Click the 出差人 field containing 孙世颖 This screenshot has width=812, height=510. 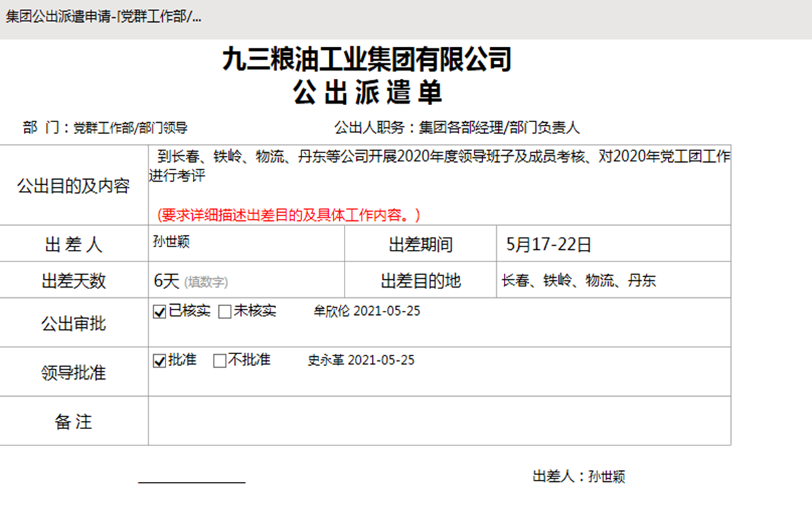coord(246,244)
